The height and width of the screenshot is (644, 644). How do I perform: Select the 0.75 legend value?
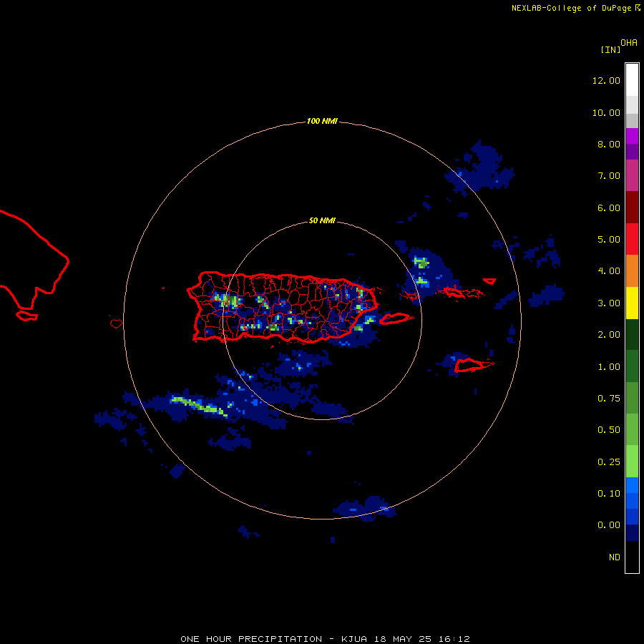tap(609, 399)
